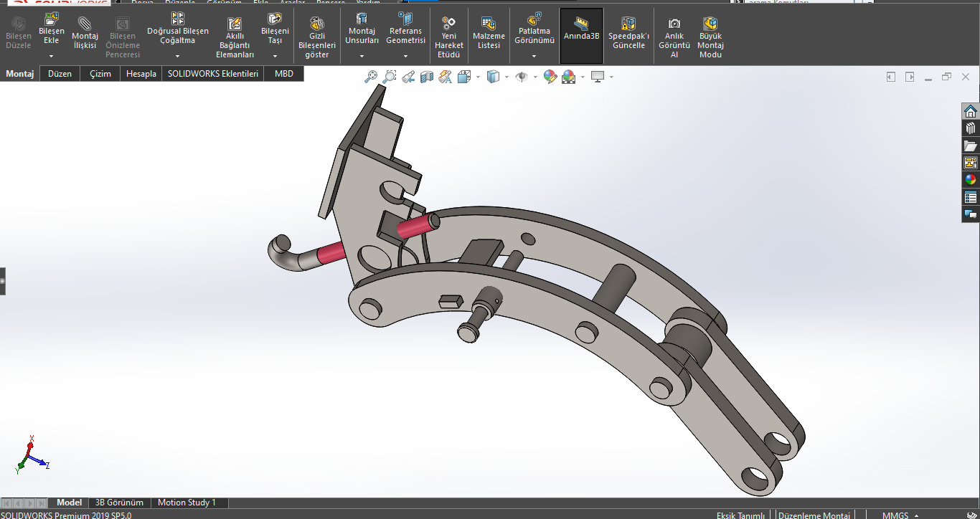Switch to the Düzen tab

click(x=60, y=73)
